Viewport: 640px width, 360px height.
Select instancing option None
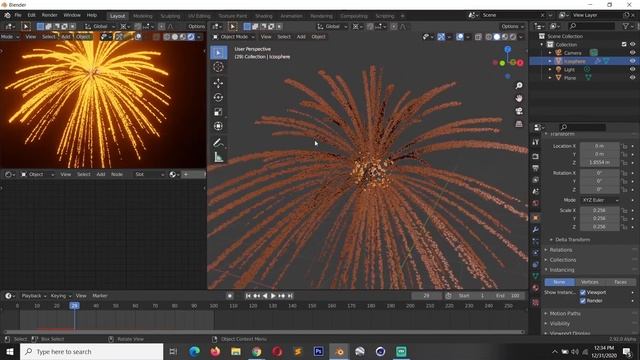point(560,282)
